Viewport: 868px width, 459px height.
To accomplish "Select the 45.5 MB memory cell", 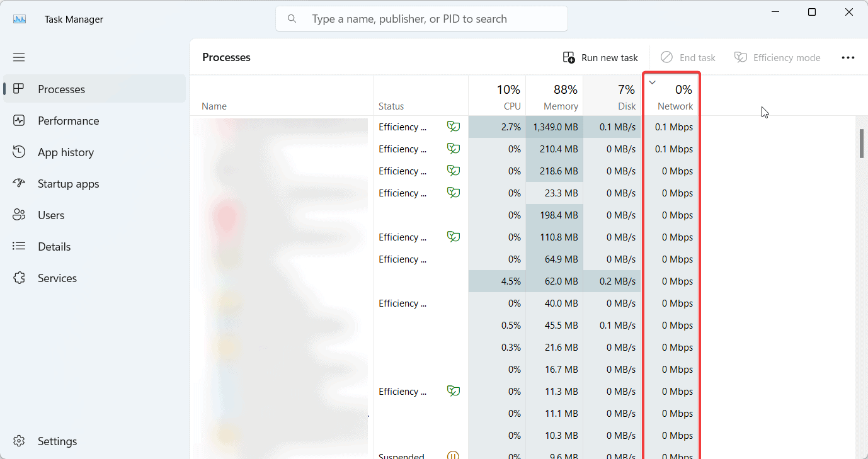I will pyautogui.click(x=554, y=326).
